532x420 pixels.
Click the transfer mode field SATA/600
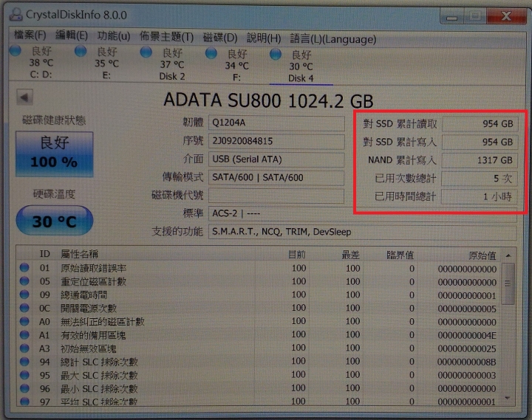click(x=276, y=178)
